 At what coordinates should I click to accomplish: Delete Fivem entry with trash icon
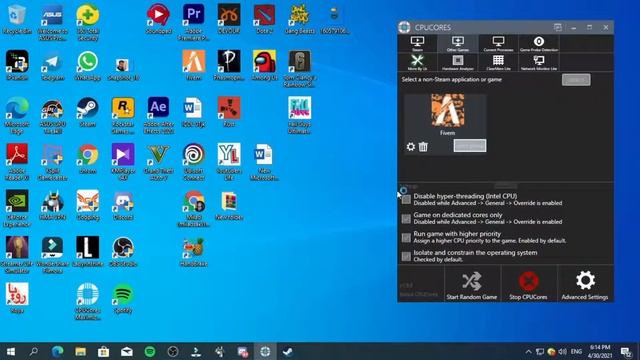pos(423,147)
